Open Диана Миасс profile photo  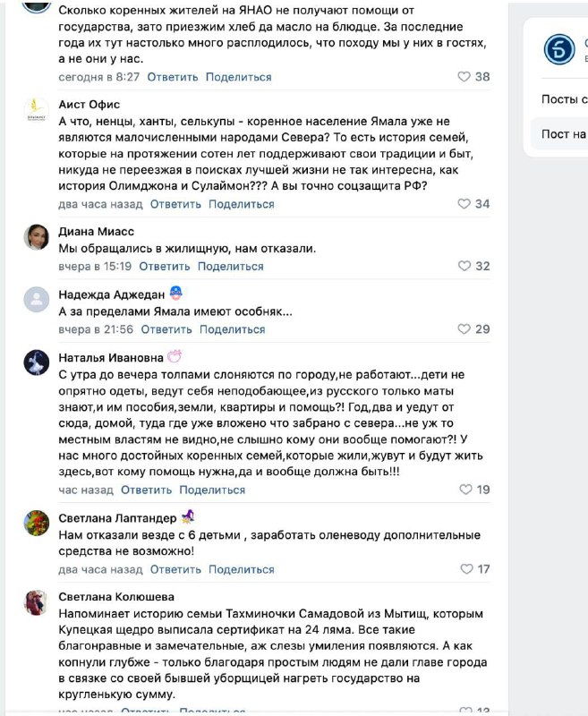[36, 237]
